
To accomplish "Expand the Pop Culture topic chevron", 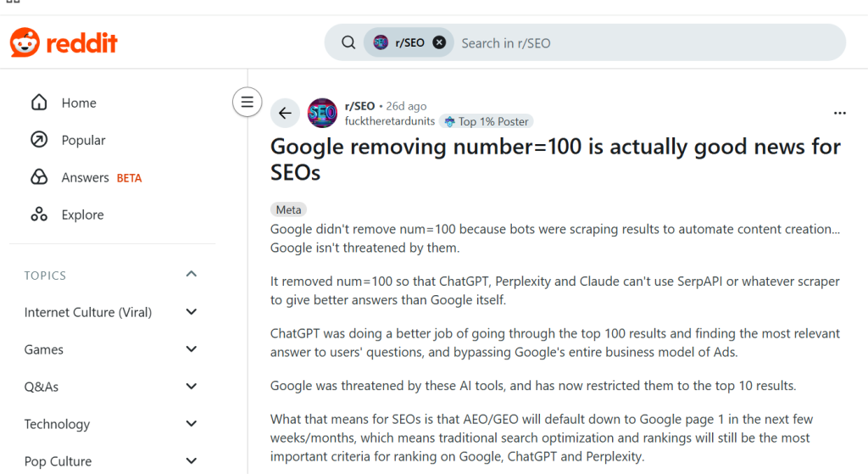I will click(191, 460).
